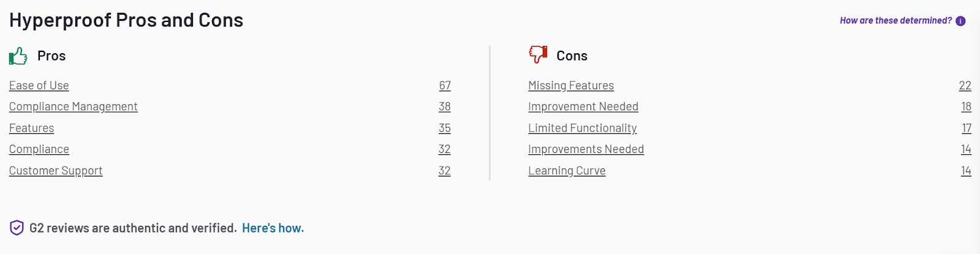This screenshot has width=980, height=254.
Task: Open the Improvement Needed con
Action: 583,107
